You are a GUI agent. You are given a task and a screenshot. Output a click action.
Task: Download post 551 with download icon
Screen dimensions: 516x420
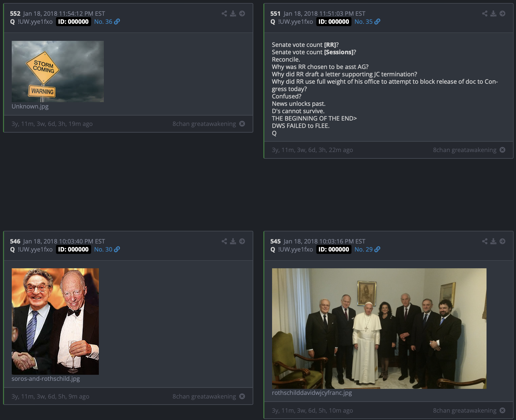coord(494,13)
